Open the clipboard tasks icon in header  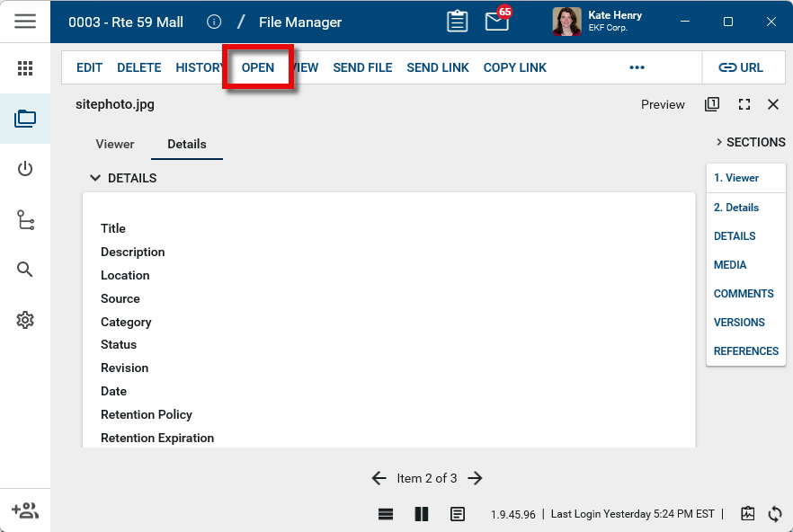[x=457, y=22]
